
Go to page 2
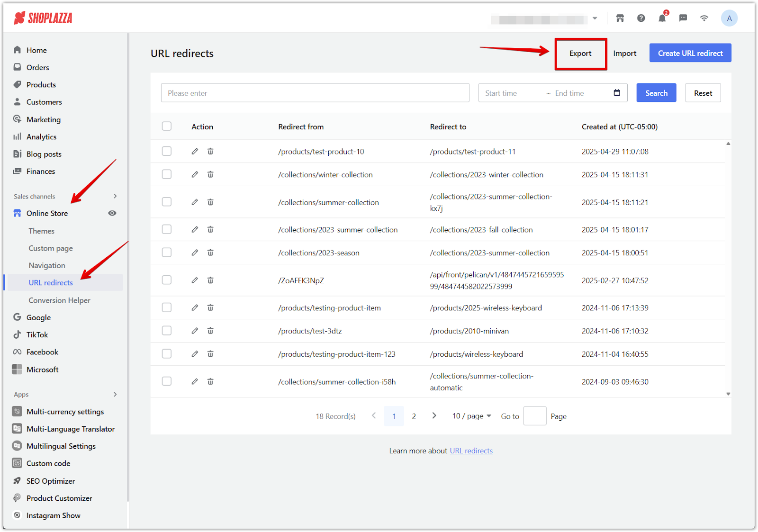(x=414, y=416)
